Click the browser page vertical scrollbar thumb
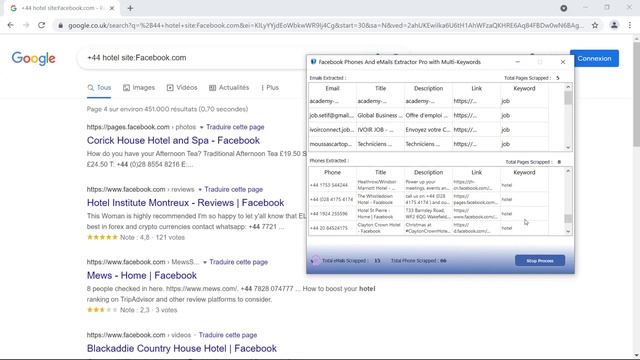 click(x=636, y=95)
